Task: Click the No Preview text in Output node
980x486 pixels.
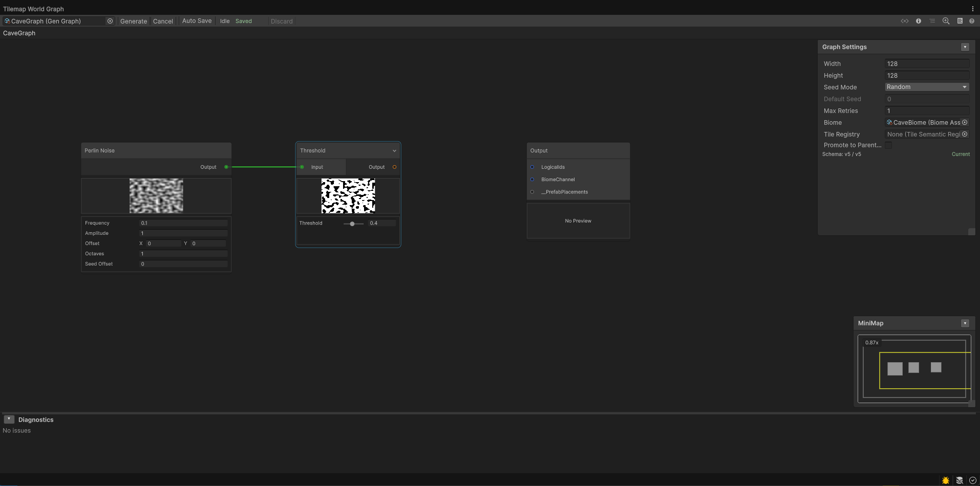Action: point(578,221)
